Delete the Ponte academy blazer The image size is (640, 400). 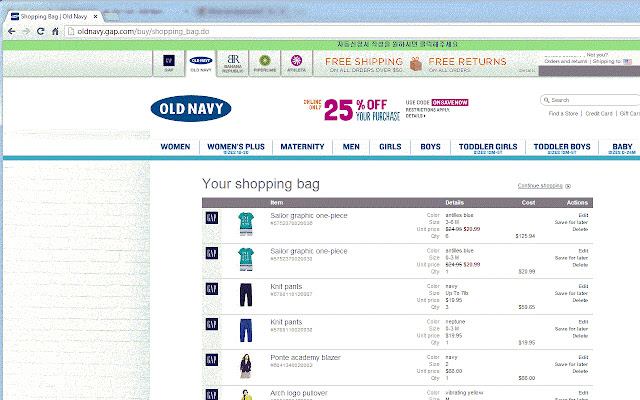point(580,371)
